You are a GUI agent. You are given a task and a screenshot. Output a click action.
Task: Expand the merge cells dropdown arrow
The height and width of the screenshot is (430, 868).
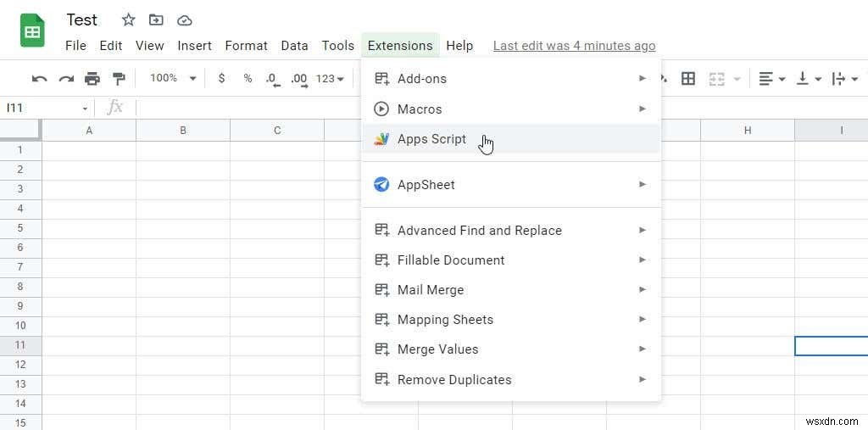click(x=737, y=79)
